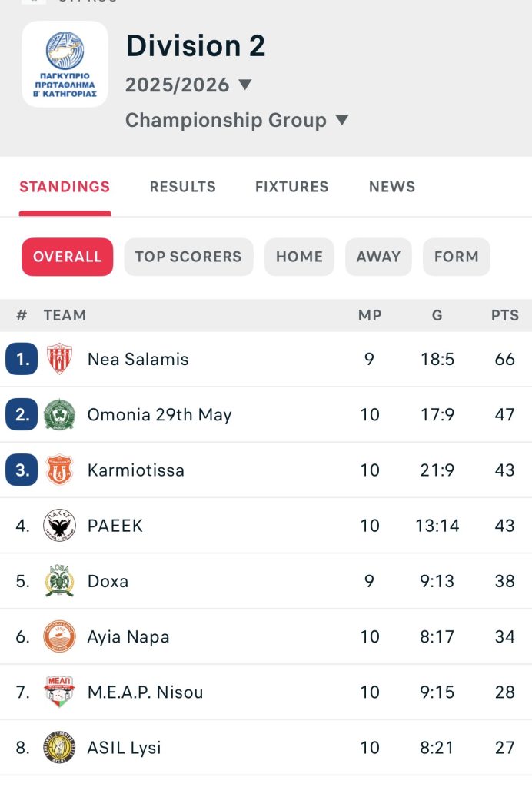Viewport: 532px width, 787px height.
Task: Open the NEWS tab
Action: coord(391,187)
